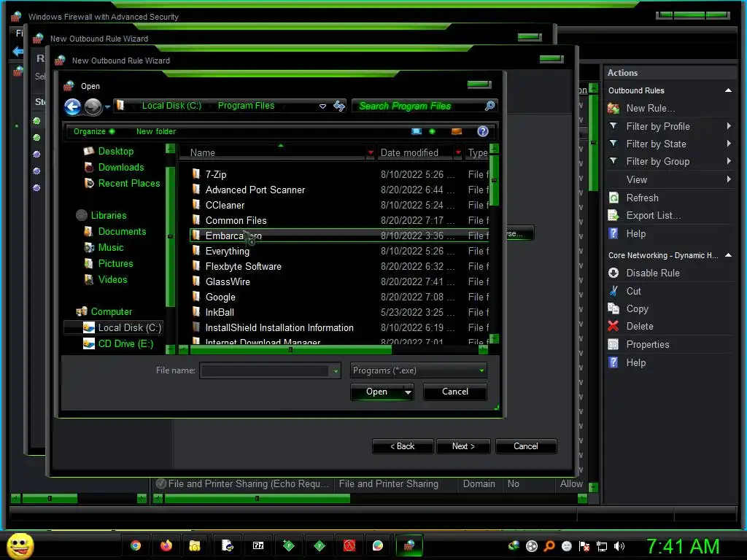Screen dimensions: 747x560
Task: Click the network tray icon
Action: [x=602, y=546]
